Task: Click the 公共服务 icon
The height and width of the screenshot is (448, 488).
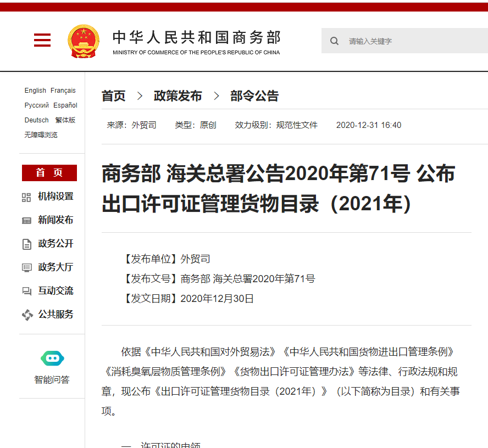Action: click(x=27, y=315)
